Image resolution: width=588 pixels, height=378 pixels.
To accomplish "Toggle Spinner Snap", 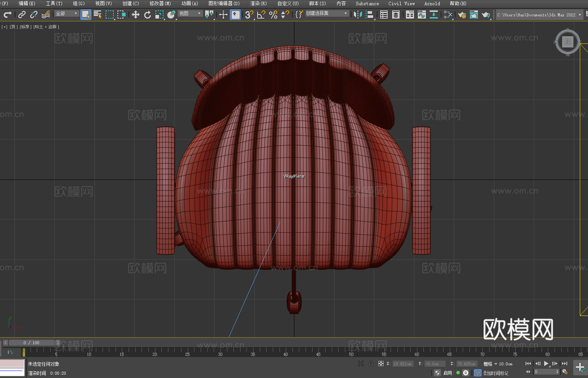I will coord(285,14).
